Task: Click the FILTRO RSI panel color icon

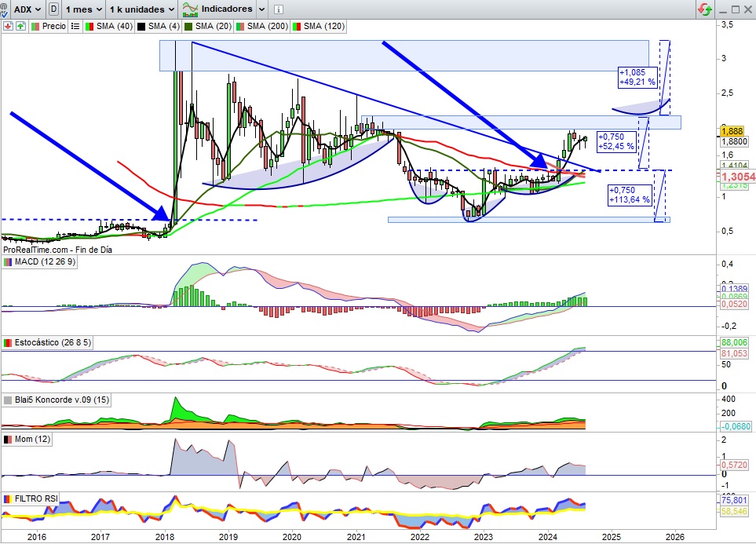Action: [8, 498]
